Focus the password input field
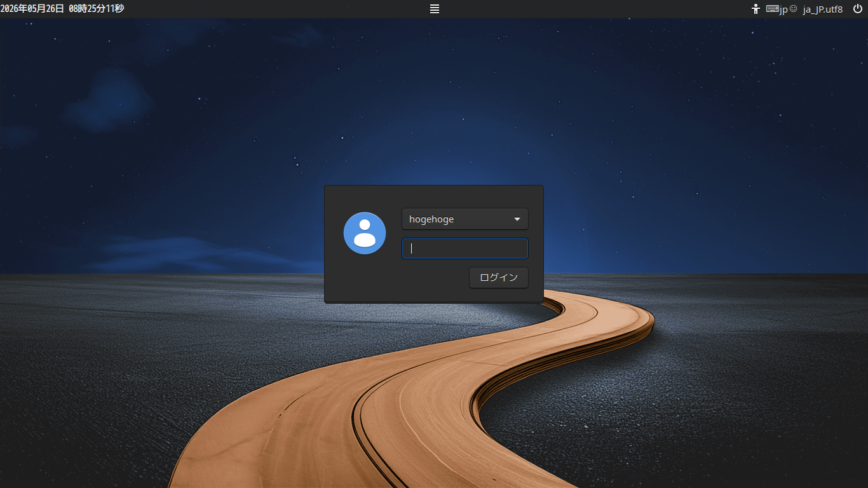Image resolution: width=868 pixels, height=488 pixels. click(x=465, y=248)
